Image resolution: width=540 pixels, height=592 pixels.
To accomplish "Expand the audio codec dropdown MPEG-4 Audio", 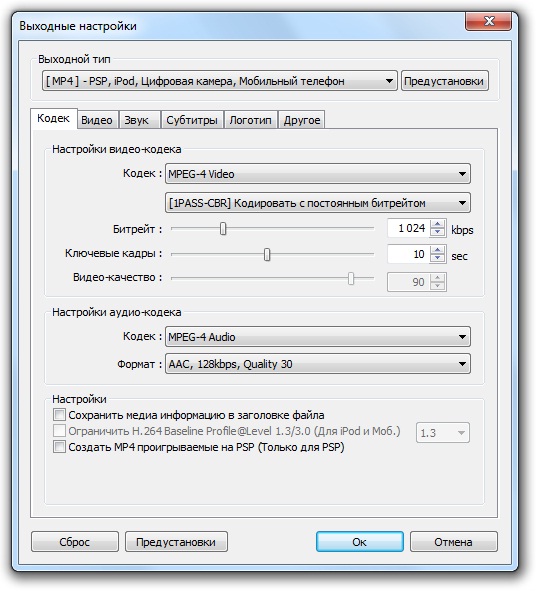I will 318,336.
